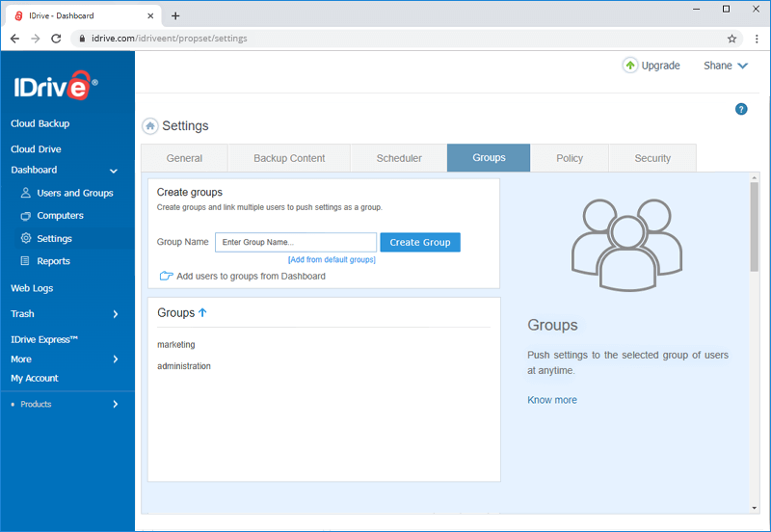Click the IDrive logo

click(x=56, y=86)
